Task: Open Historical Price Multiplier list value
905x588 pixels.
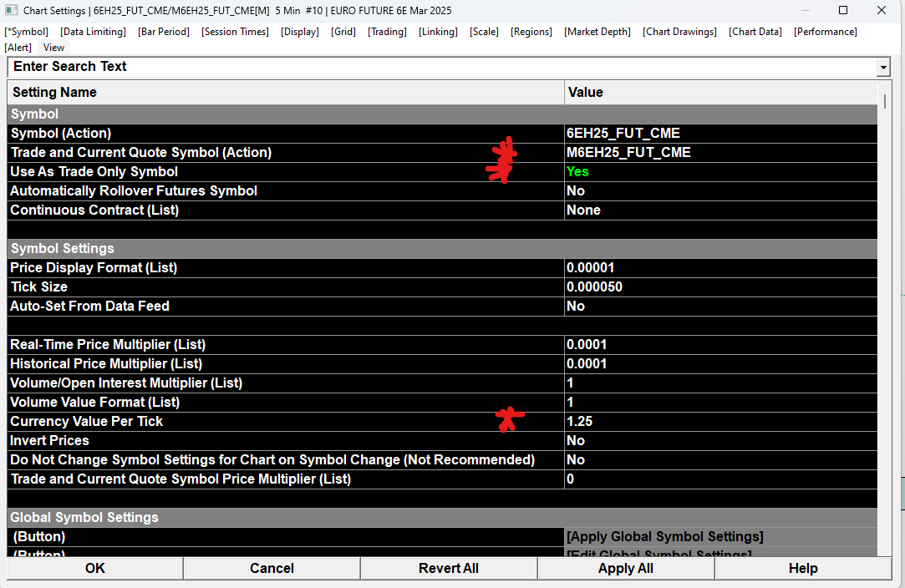Action: click(720, 364)
